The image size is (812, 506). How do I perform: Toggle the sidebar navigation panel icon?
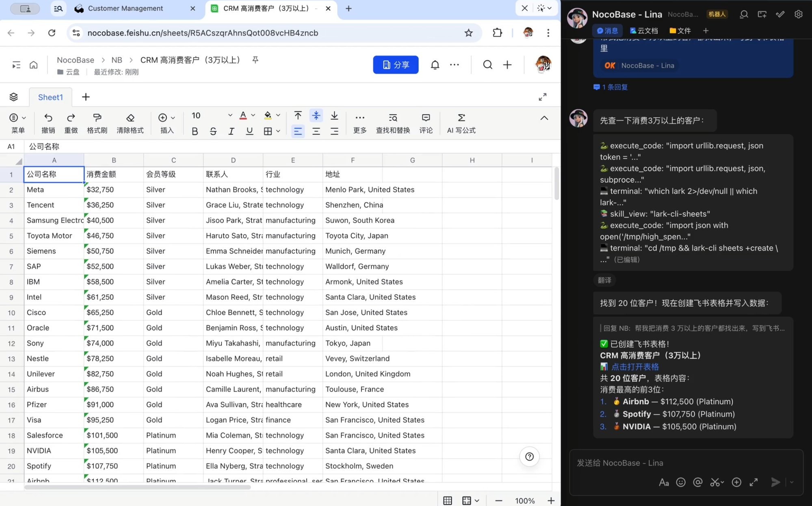coord(16,65)
